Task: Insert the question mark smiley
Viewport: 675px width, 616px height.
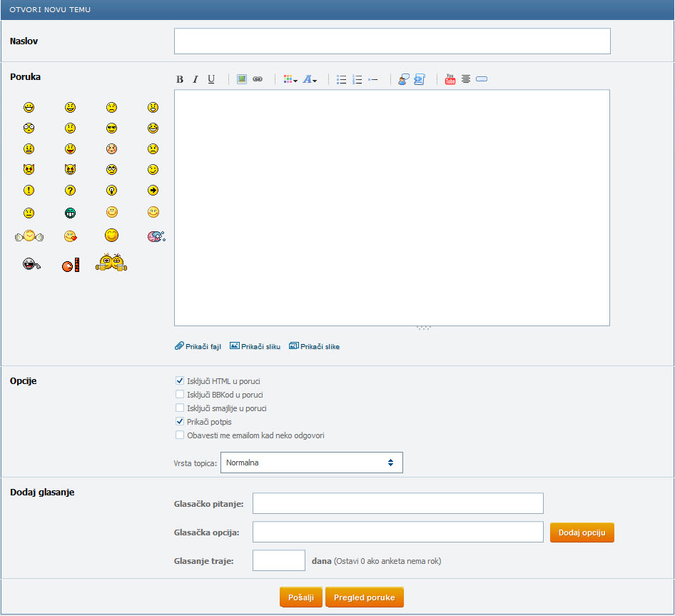Action: tap(70, 191)
